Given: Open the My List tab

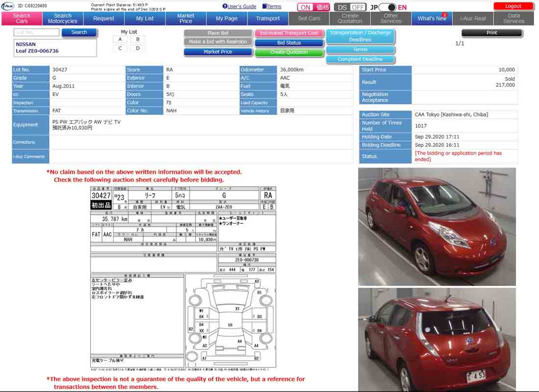Looking at the screenshot, I should [x=145, y=19].
